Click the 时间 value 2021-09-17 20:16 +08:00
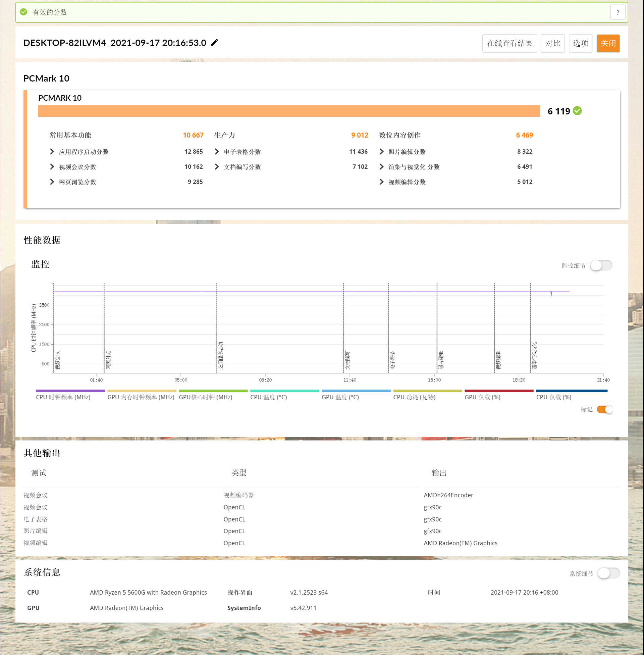 coord(524,593)
